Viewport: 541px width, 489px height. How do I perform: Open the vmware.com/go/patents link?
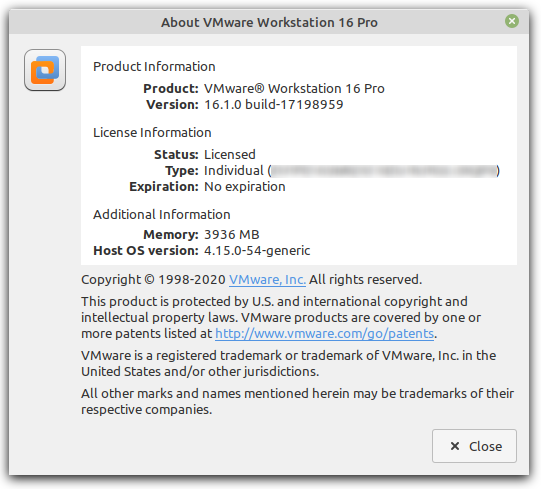pyautogui.click(x=324, y=334)
